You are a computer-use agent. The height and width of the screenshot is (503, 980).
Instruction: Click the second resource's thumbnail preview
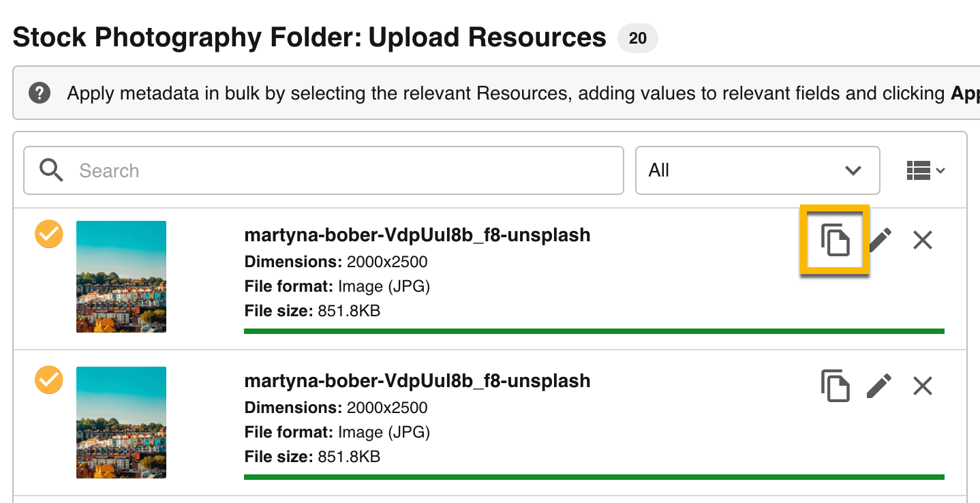121,423
